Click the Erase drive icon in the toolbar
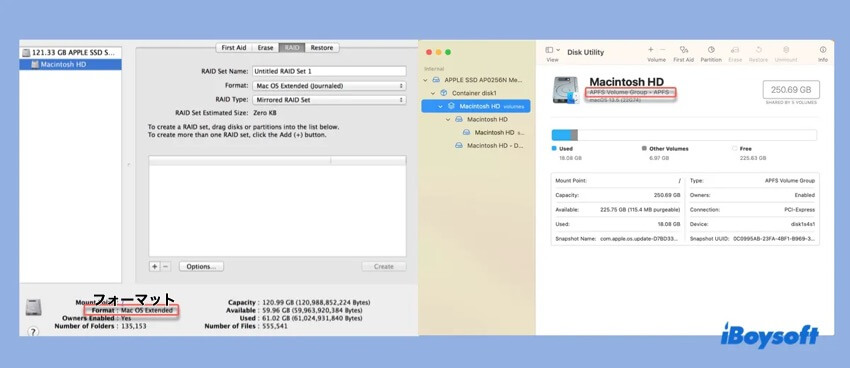 tap(735, 50)
